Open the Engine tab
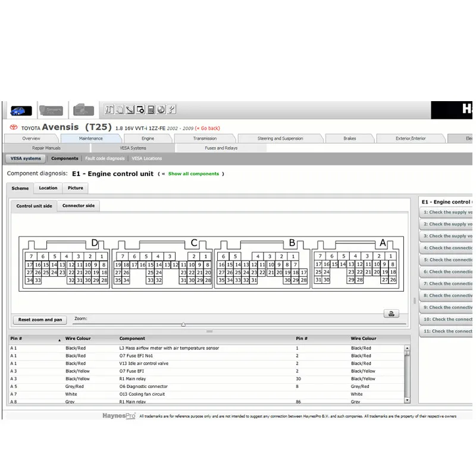The image size is (476, 476). pyautogui.click(x=148, y=139)
